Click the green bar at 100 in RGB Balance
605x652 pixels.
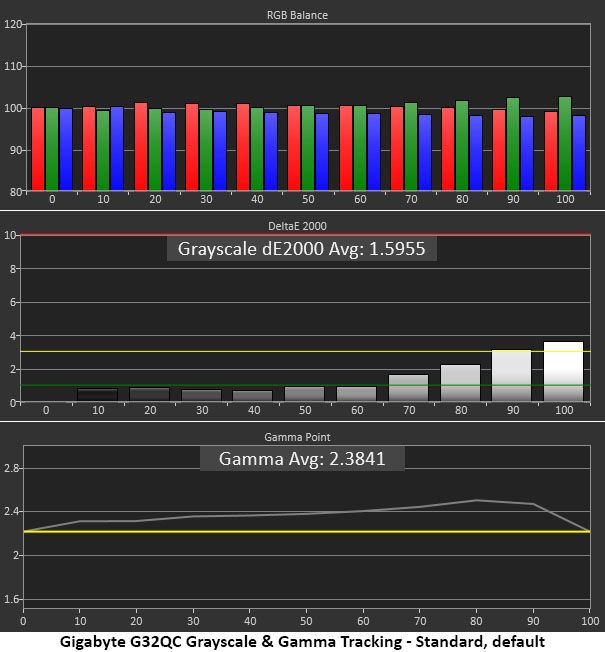(x=565, y=144)
